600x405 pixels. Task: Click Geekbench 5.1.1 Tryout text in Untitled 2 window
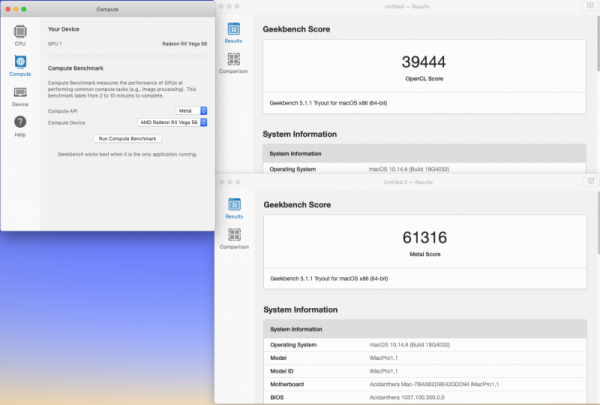click(x=329, y=279)
